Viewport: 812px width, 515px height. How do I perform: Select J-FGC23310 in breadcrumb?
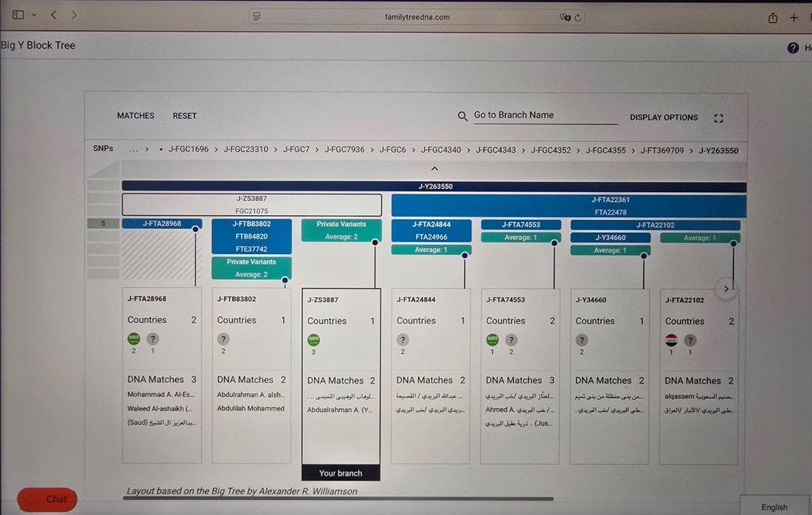tap(246, 150)
